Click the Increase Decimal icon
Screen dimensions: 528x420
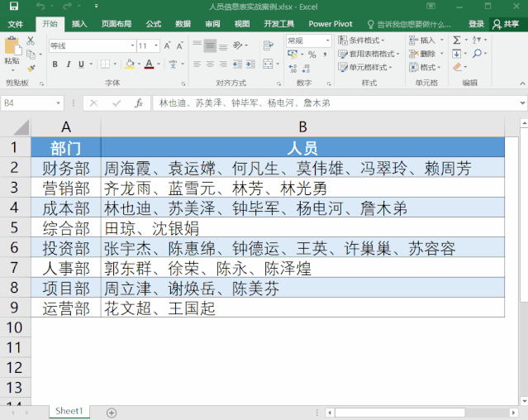(x=293, y=69)
